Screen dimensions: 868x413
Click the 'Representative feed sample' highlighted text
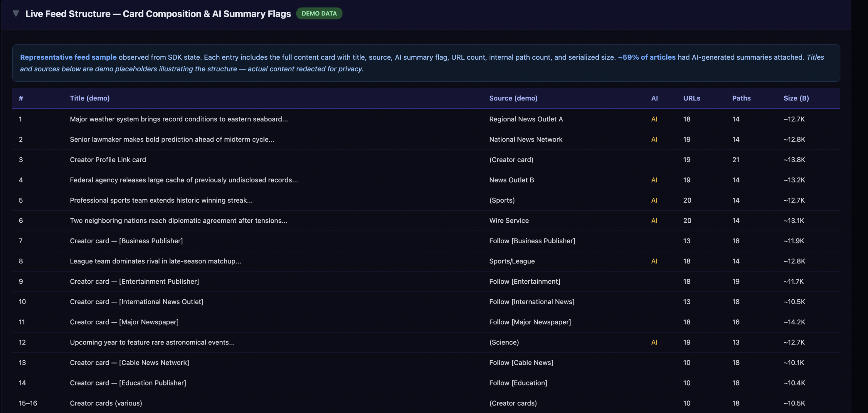point(68,57)
